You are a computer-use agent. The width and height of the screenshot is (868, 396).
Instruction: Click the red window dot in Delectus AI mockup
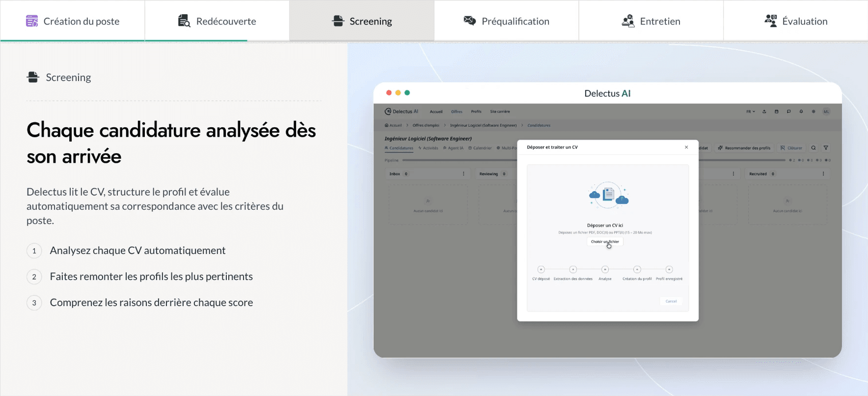[x=389, y=93]
